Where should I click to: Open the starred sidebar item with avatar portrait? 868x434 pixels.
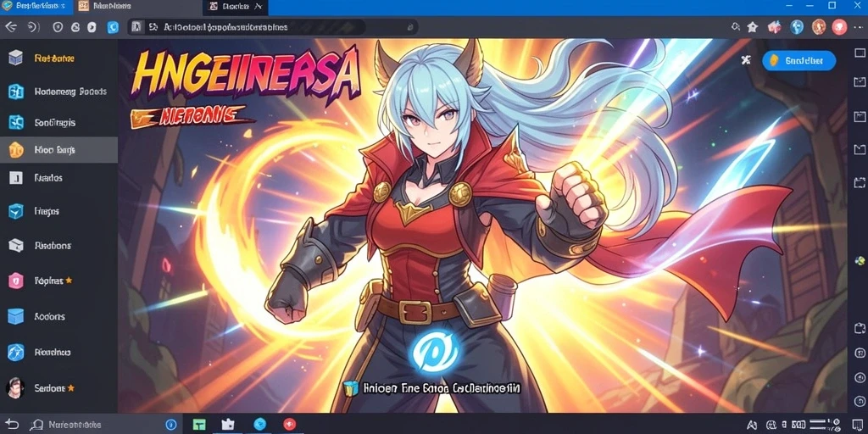[58, 387]
